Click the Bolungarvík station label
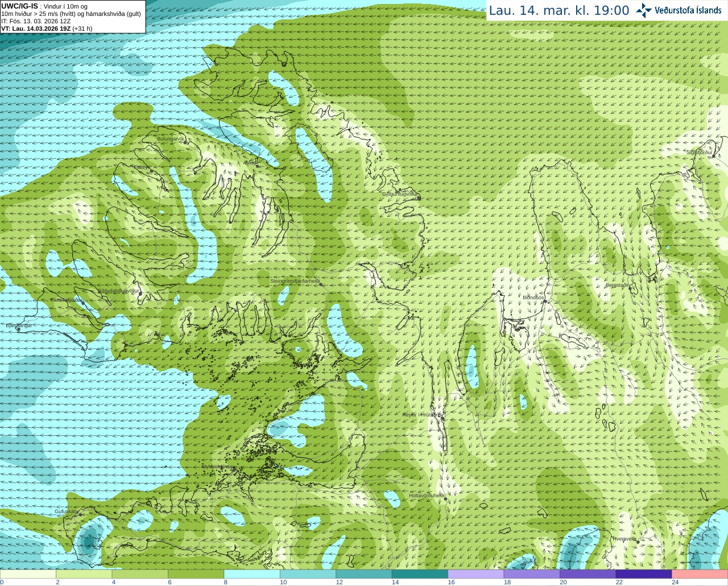728x586 pixels. tap(171, 139)
